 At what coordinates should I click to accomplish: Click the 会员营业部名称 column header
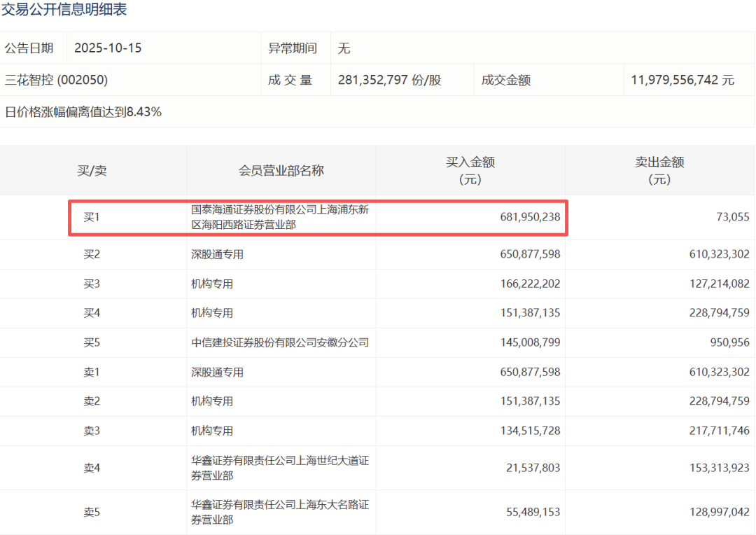point(281,170)
